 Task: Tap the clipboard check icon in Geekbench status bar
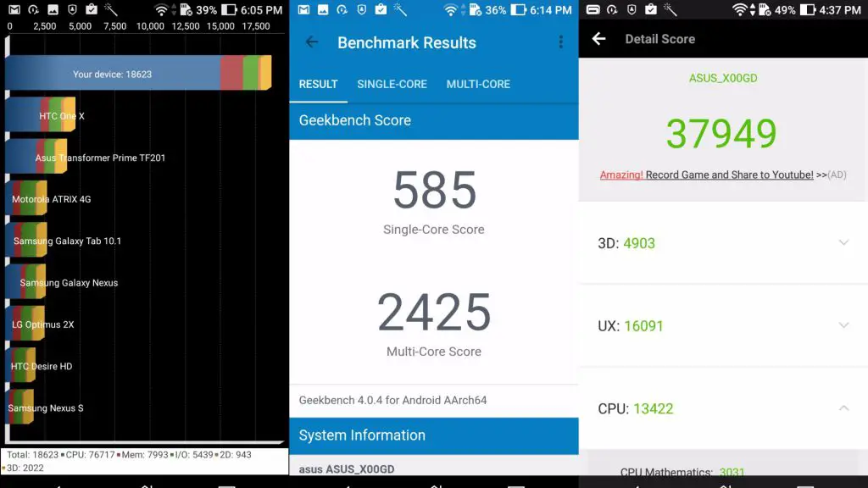click(381, 9)
